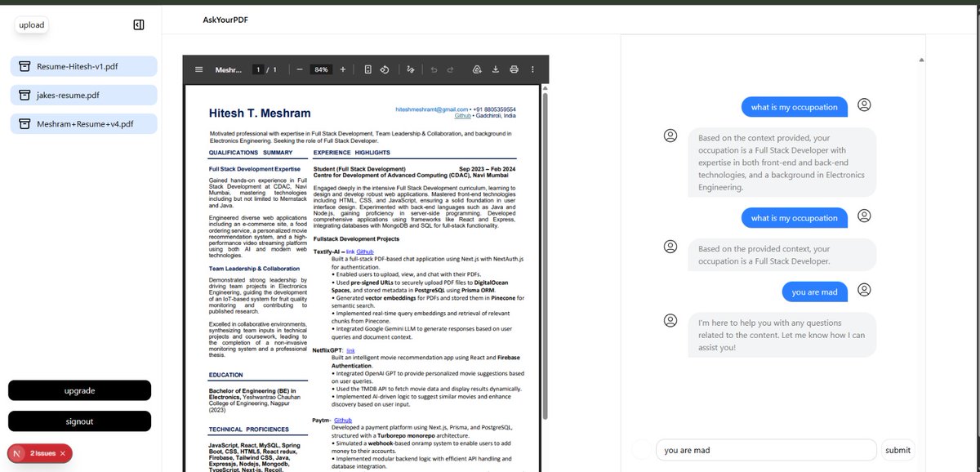Rotate the PDF counterclockwise

click(385, 69)
